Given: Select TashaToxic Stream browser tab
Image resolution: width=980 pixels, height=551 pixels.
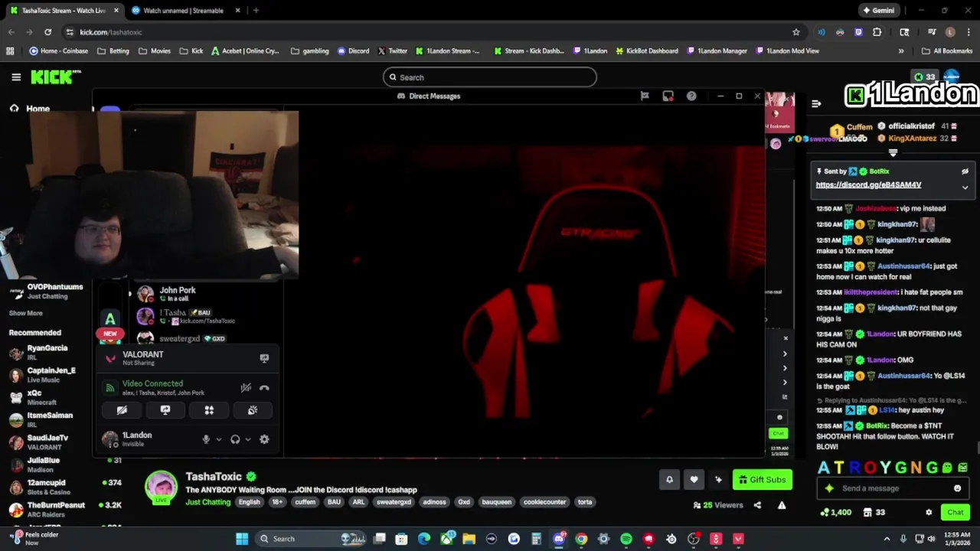Looking at the screenshot, I should coord(64,11).
